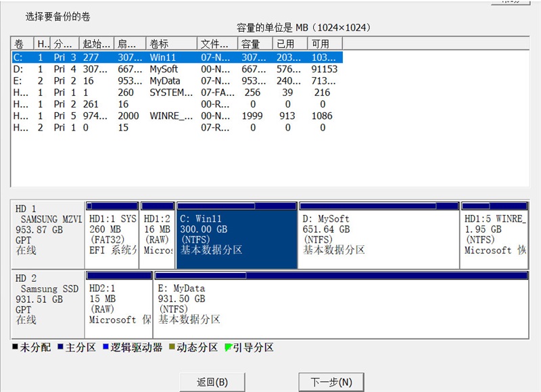Select the WINRE volume row
541x392 pixels.
pos(177,116)
